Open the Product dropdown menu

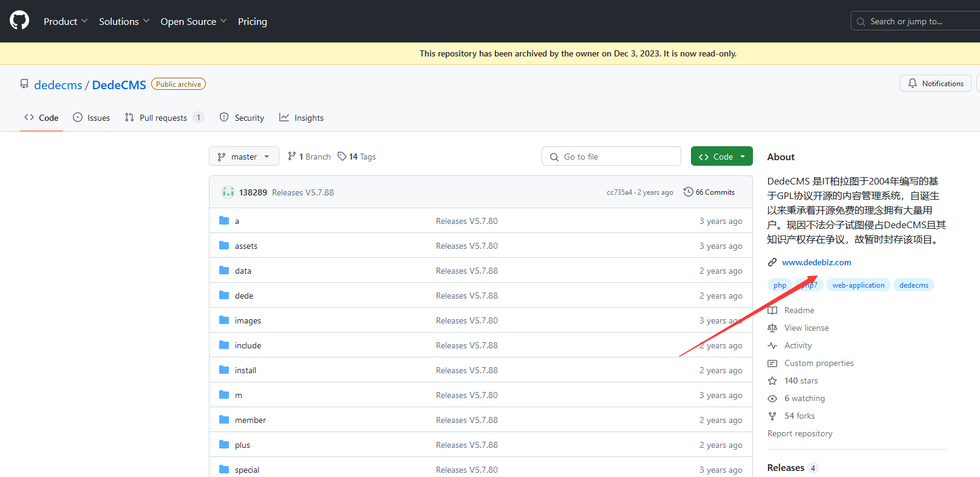pyautogui.click(x=66, y=21)
